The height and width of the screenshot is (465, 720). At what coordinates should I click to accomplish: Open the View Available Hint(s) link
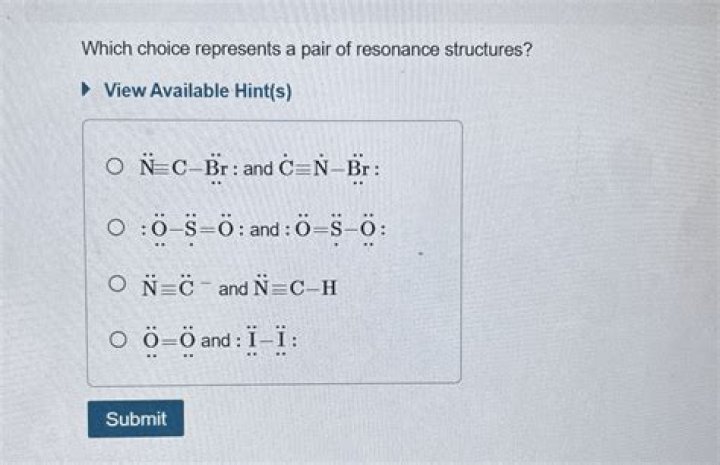coord(197,90)
